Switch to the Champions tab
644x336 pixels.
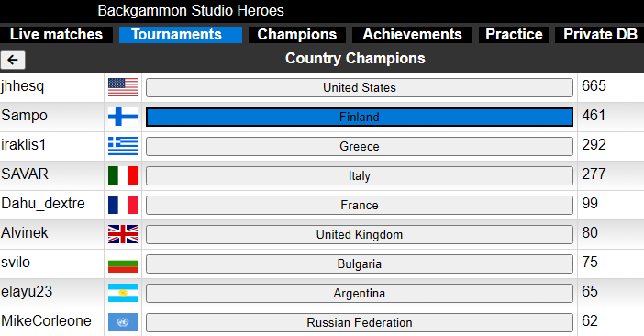pos(297,35)
